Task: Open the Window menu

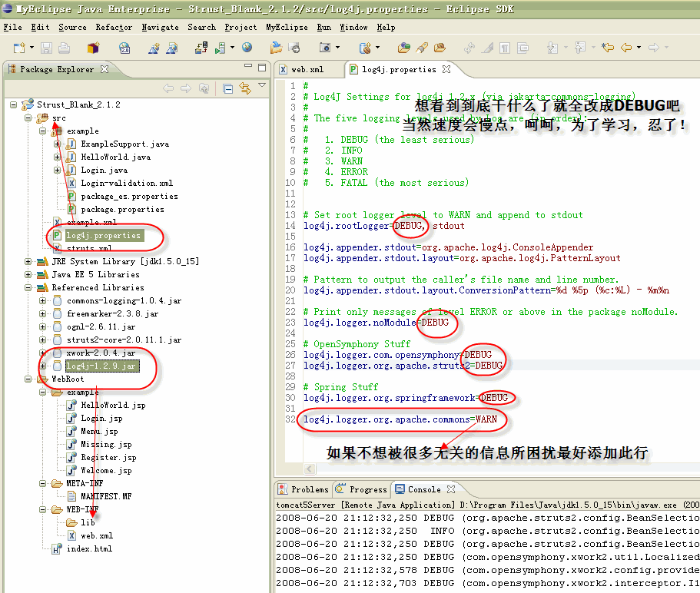Action: [x=353, y=27]
